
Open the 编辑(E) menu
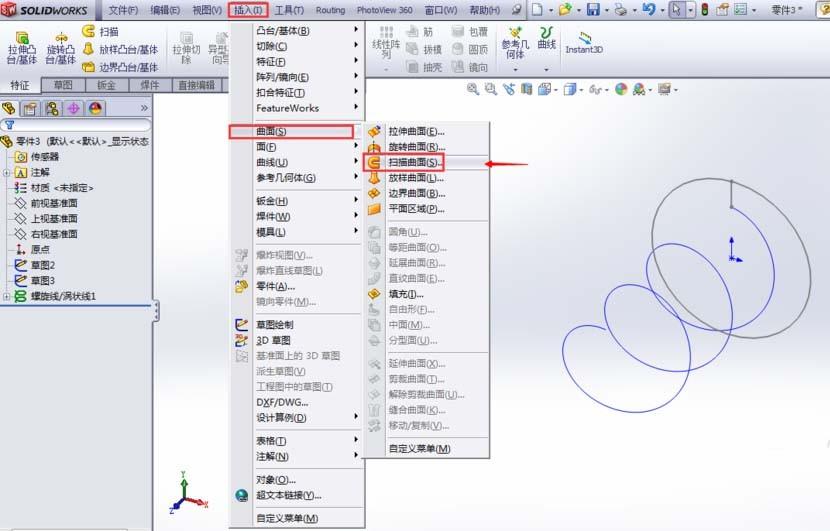[165, 10]
